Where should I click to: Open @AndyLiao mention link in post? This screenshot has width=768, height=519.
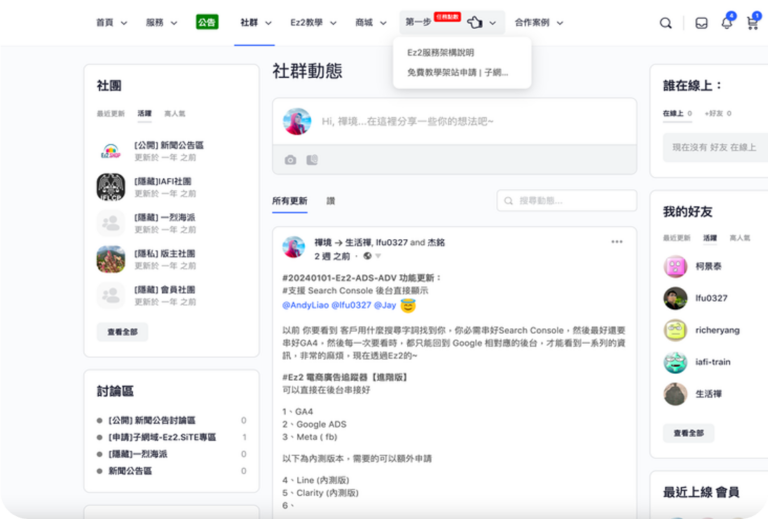[306, 305]
